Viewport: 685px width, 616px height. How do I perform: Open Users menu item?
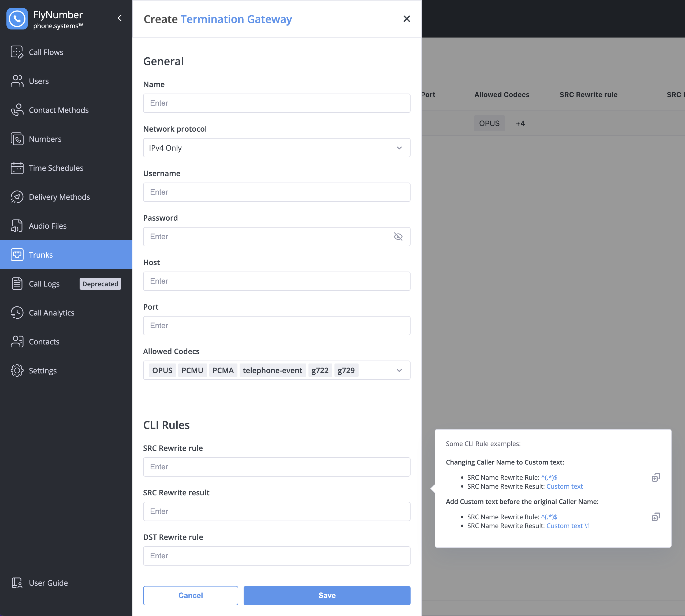point(66,81)
